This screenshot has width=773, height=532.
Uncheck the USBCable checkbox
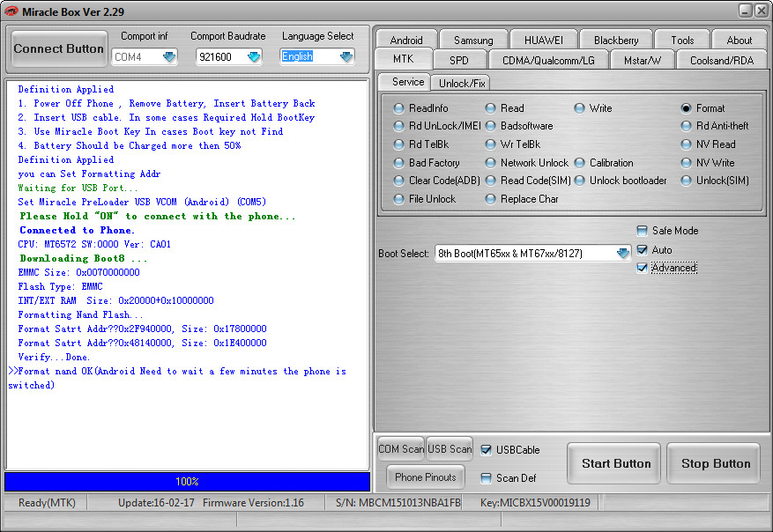[x=487, y=450]
